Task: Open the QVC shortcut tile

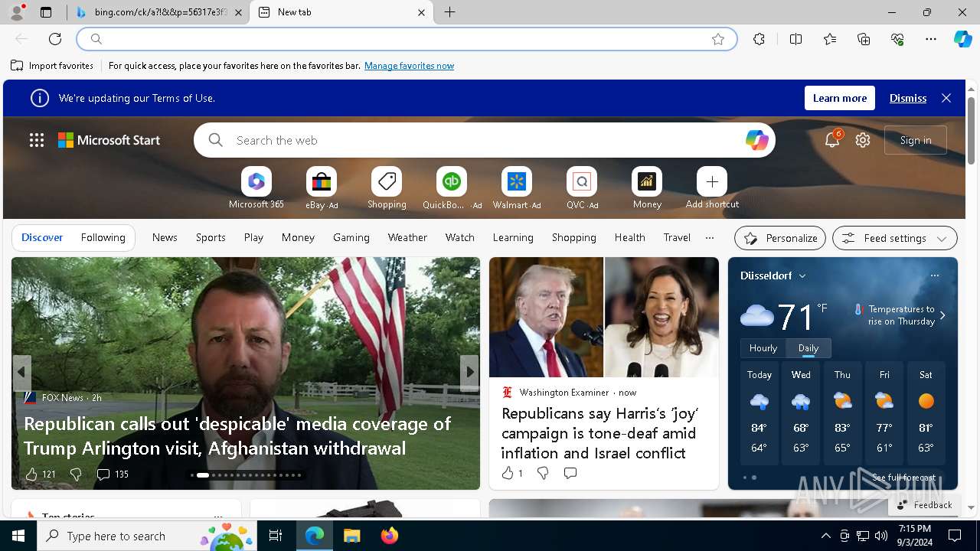Action: point(582,181)
